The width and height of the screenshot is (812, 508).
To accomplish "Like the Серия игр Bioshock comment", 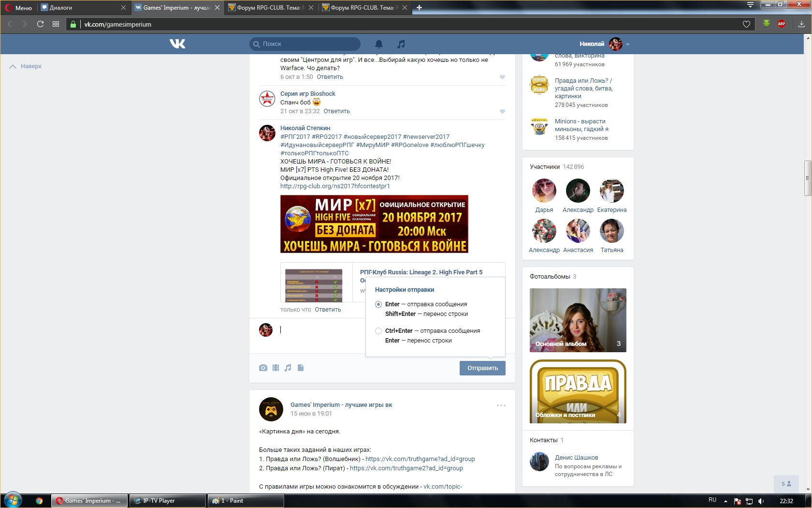I will click(502, 111).
